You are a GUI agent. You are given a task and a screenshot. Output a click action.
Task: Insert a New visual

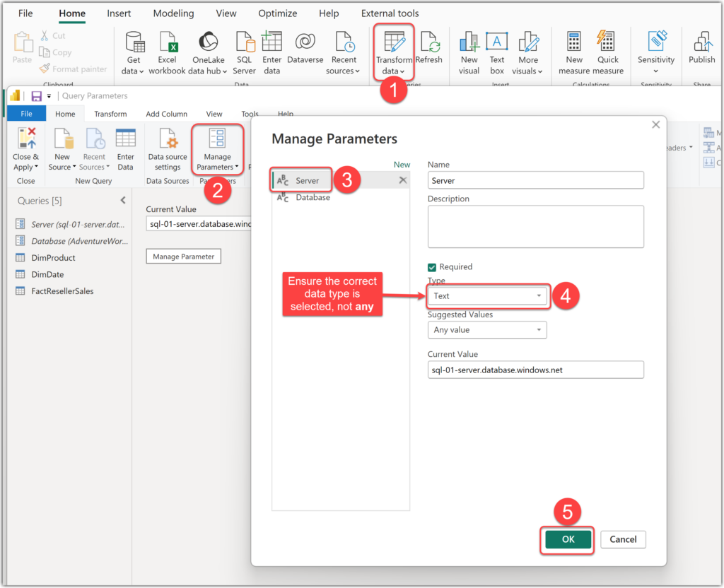469,53
